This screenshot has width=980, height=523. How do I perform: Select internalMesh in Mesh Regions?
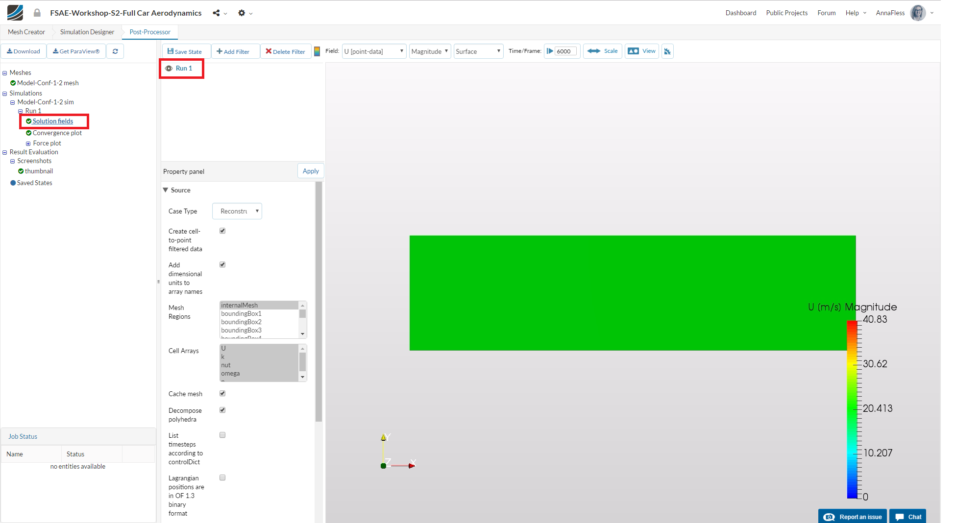coord(259,305)
